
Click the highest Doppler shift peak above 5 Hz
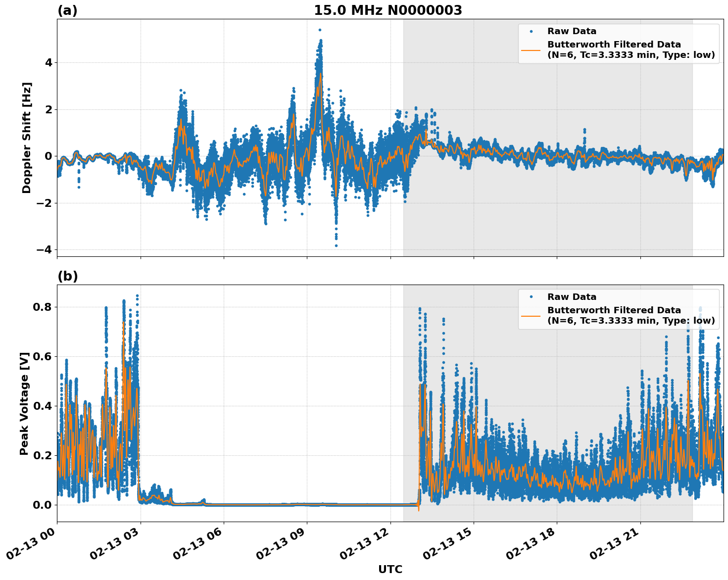tap(320, 30)
